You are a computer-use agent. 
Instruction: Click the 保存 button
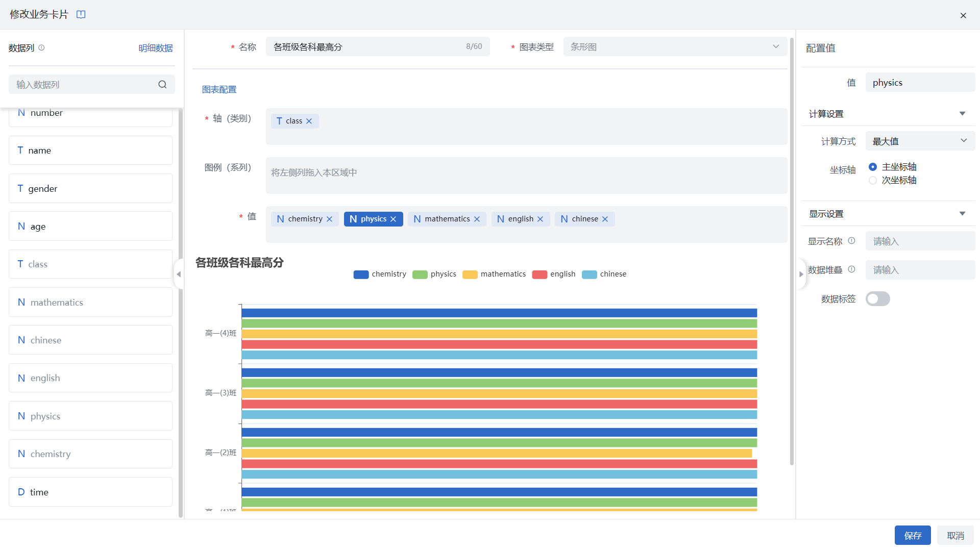(x=912, y=536)
